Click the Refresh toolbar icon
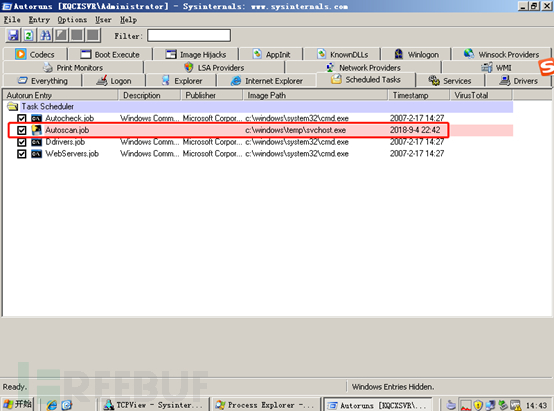The image size is (554, 411). [29, 35]
